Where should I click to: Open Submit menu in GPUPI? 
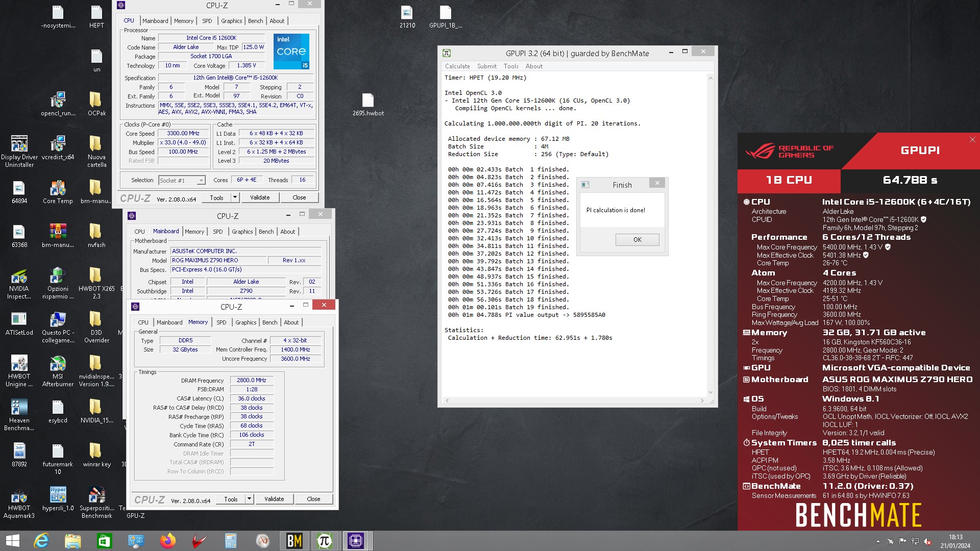point(486,66)
